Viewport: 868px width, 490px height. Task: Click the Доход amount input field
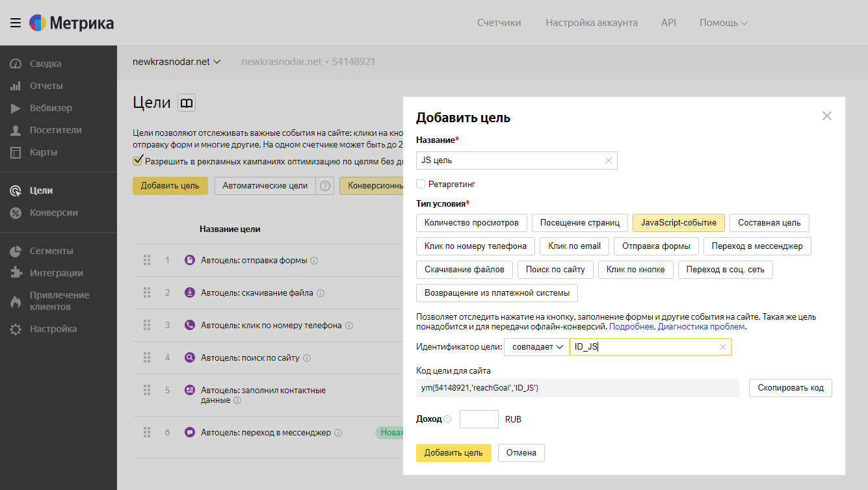479,419
